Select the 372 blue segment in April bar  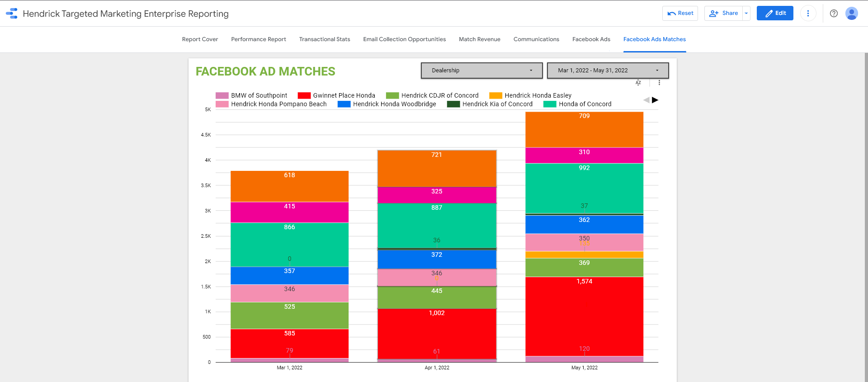click(437, 259)
